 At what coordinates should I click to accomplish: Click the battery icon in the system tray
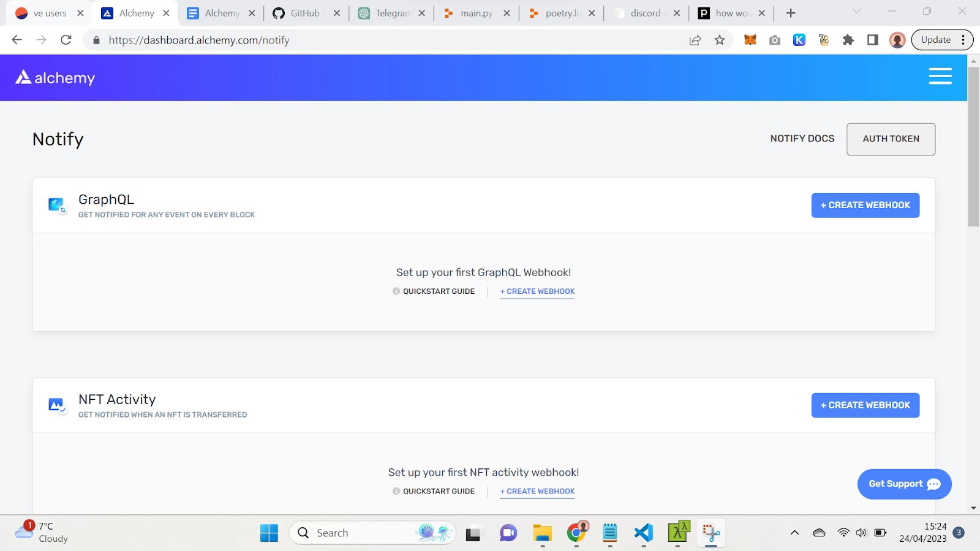pyautogui.click(x=881, y=533)
